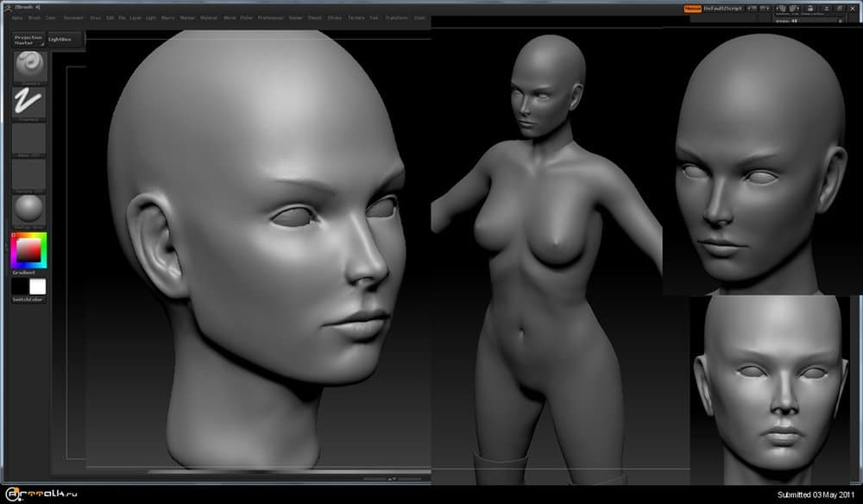The width and height of the screenshot is (863, 504).
Task: Pick a hue in the color picker square
Action: pos(28,250)
